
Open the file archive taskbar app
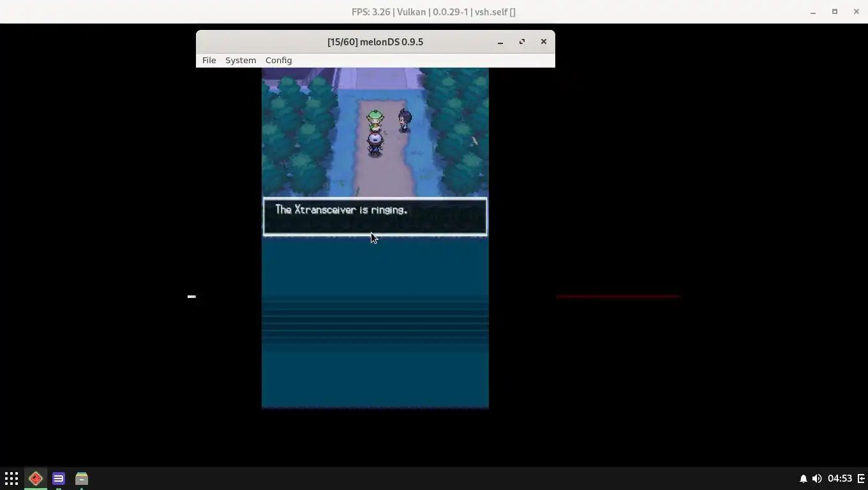point(81,479)
